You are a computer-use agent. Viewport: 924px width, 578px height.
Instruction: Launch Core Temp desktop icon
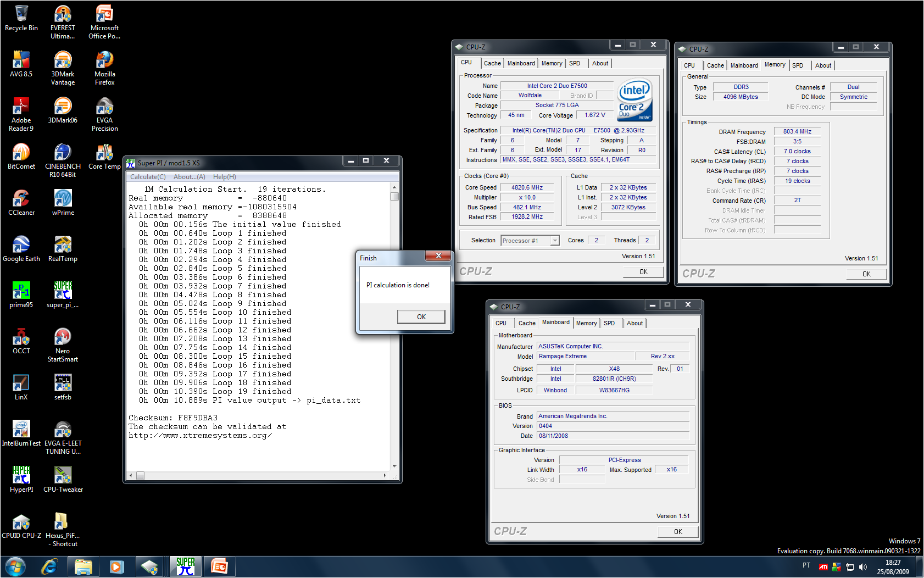pyautogui.click(x=104, y=157)
